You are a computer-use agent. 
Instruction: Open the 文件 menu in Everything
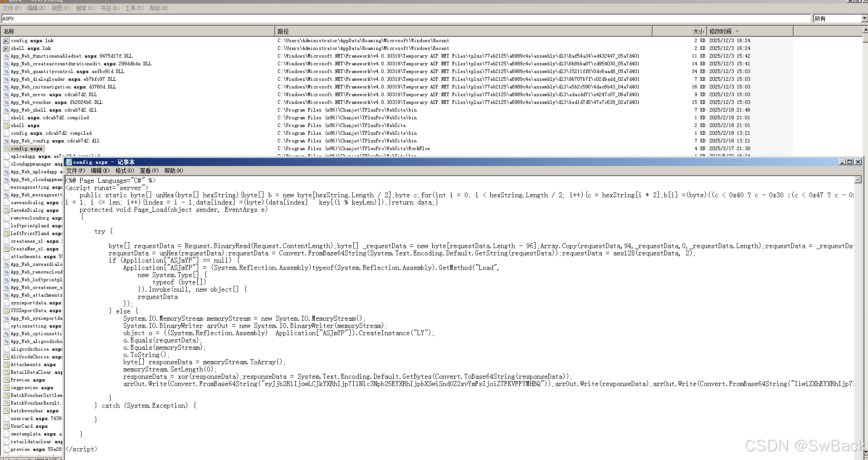[x=12, y=8]
